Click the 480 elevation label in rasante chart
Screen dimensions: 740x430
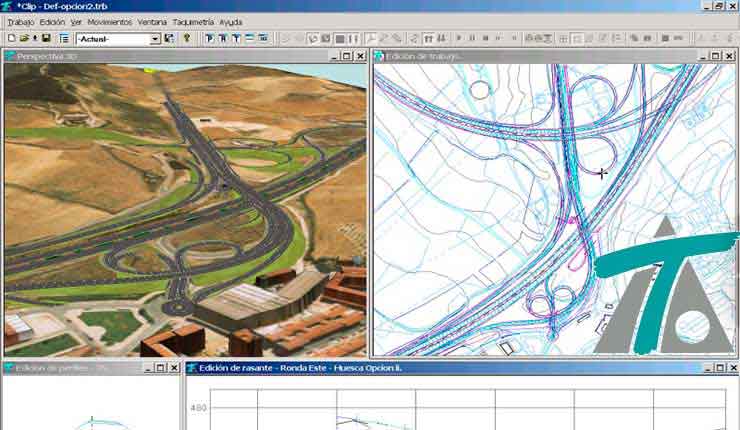tap(199, 408)
